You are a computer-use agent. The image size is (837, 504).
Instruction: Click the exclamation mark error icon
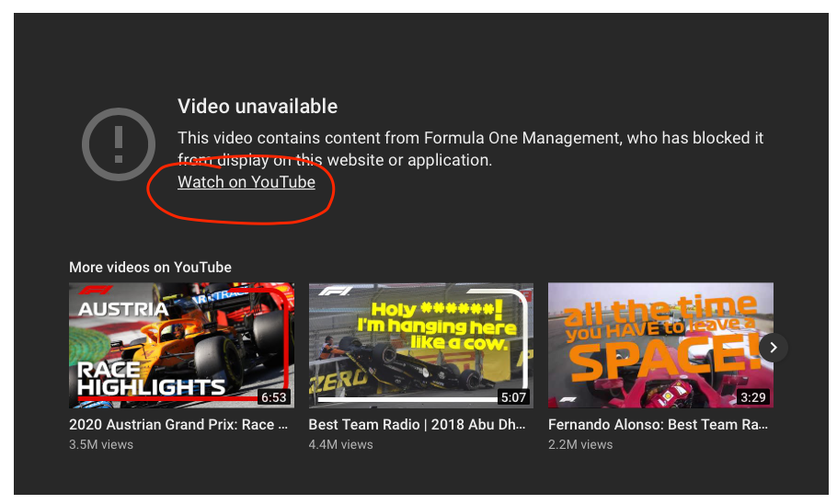(117, 143)
